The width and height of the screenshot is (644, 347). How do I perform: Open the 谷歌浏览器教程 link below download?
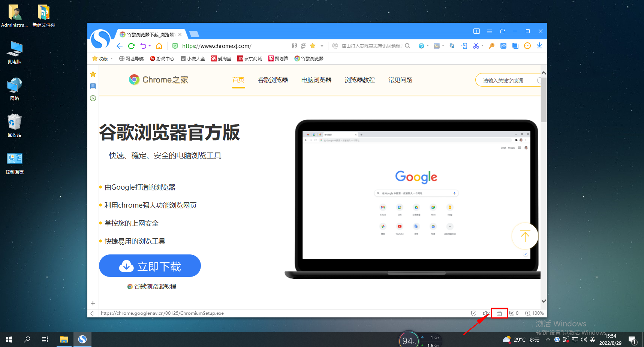coord(152,287)
